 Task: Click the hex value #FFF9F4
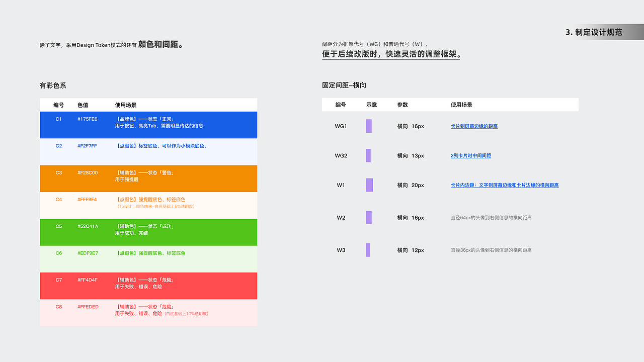click(x=87, y=200)
